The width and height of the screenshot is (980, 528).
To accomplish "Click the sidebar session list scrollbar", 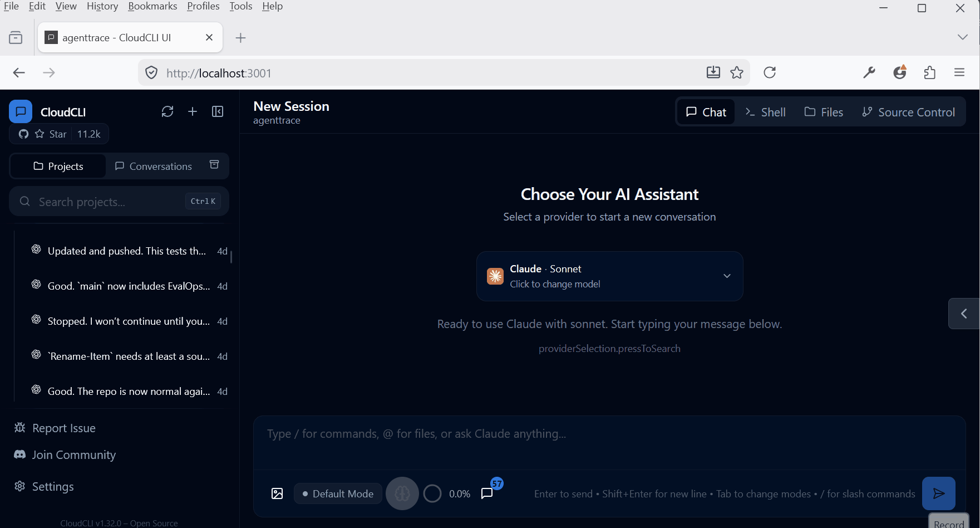I will tap(231, 257).
